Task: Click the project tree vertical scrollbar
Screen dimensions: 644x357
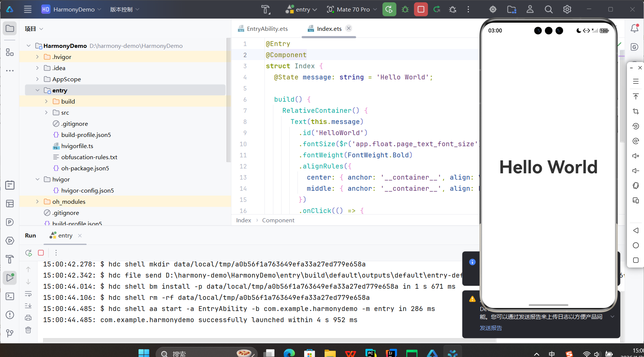Action: pos(228,100)
